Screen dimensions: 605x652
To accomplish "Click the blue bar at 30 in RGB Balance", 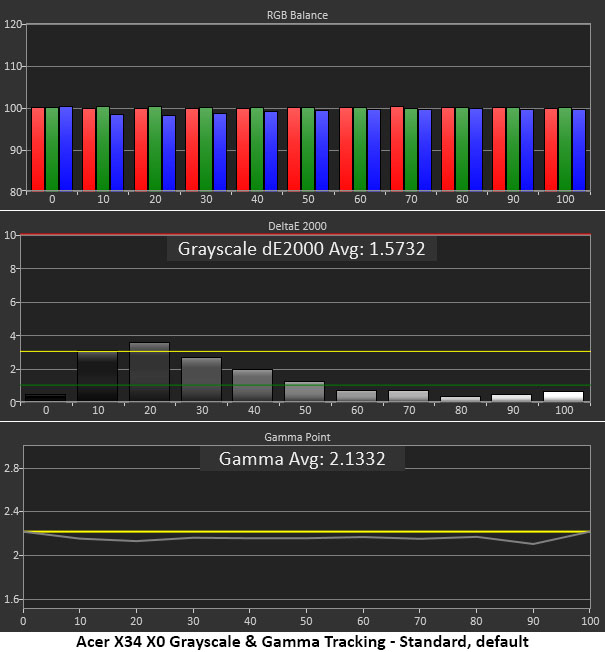I will tap(220, 152).
